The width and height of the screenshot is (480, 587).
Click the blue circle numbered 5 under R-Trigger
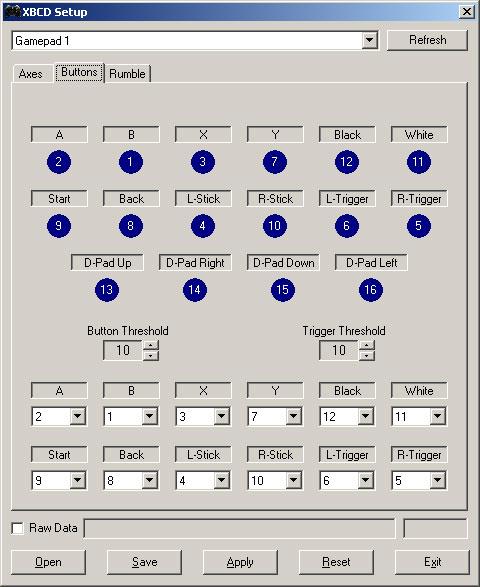419,226
